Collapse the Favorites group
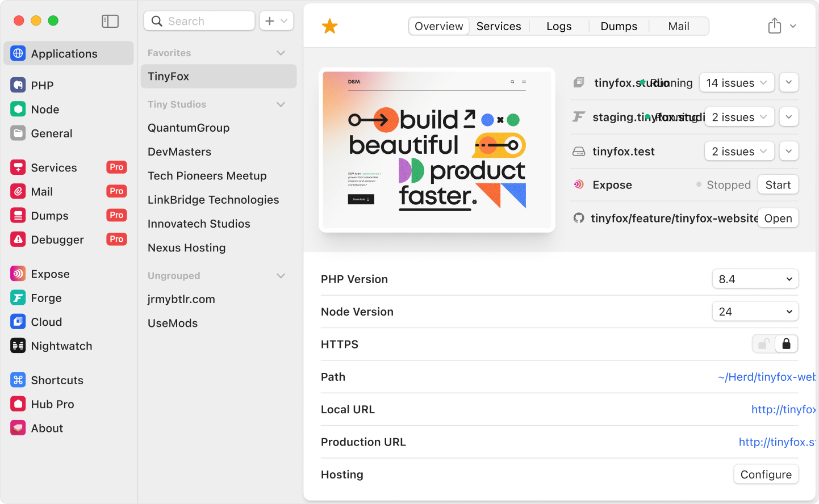The image size is (819, 504). click(x=281, y=53)
